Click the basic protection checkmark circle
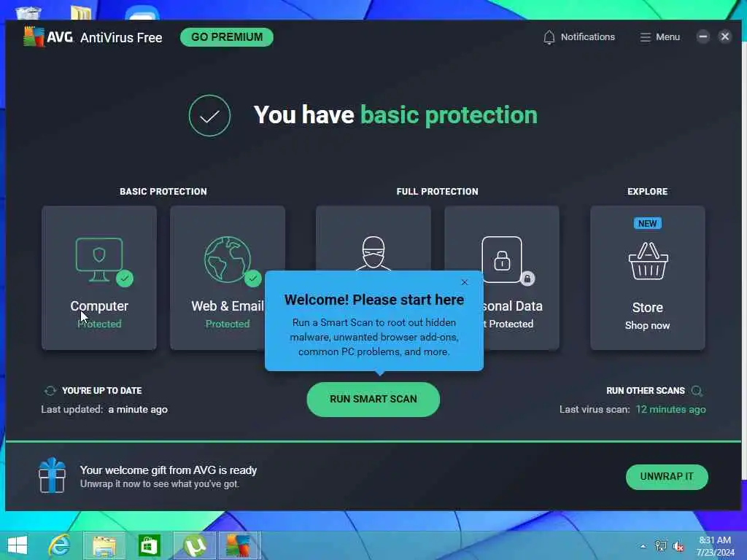 (x=209, y=116)
